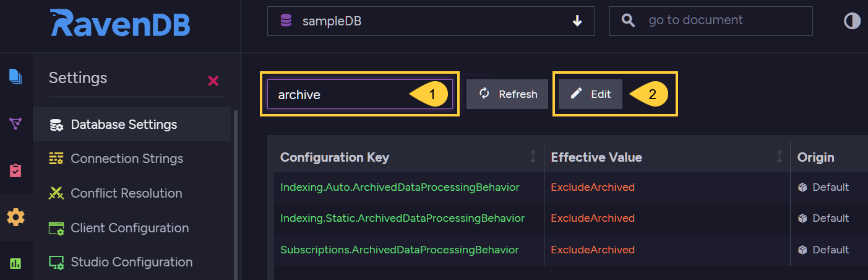Image resolution: width=868 pixels, height=280 pixels.
Task: Click ExcludeArchived value in Indexing.Auto row
Action: [x=593, y=187]
